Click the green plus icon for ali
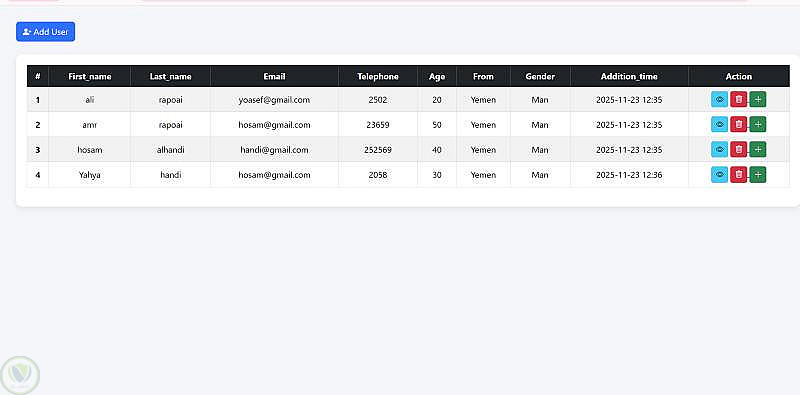Image resolution: width=800 pixels, height=395 pixels. pyautogui.click(x=758, y=100)
